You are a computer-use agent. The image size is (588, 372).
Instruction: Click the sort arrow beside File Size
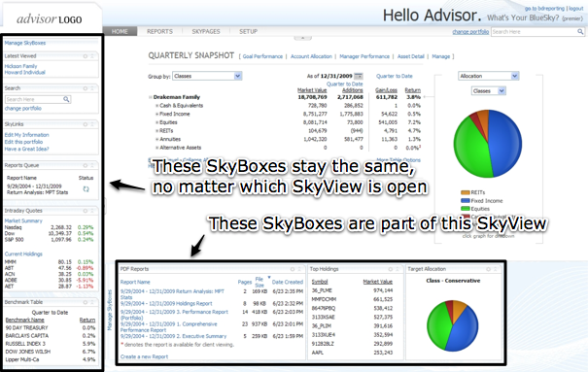pos(269,278)
